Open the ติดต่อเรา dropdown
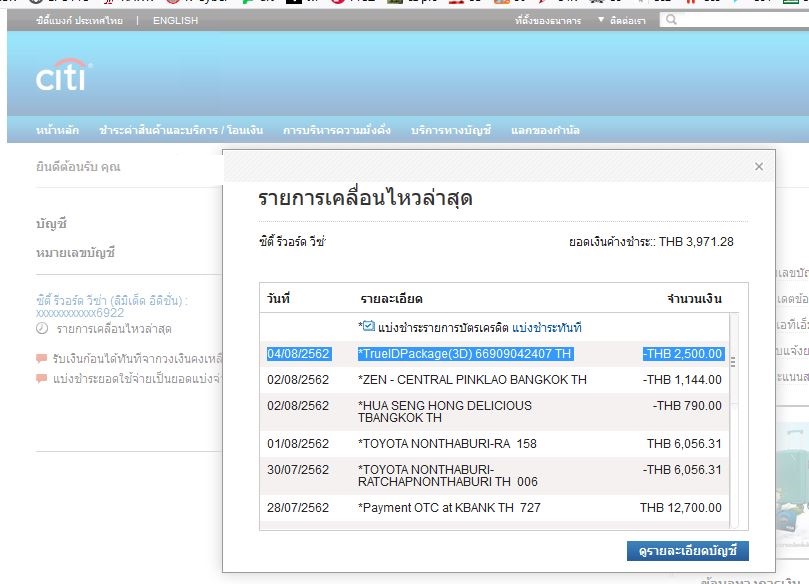Image resolution: width=809 pixels, height=584 pixels. [x=622, y=20]
